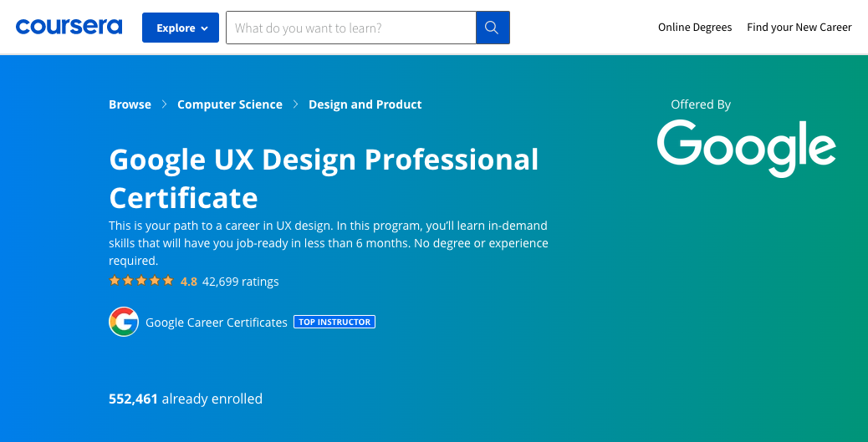Click the 552,461 already enrolled text

point(186,399)
